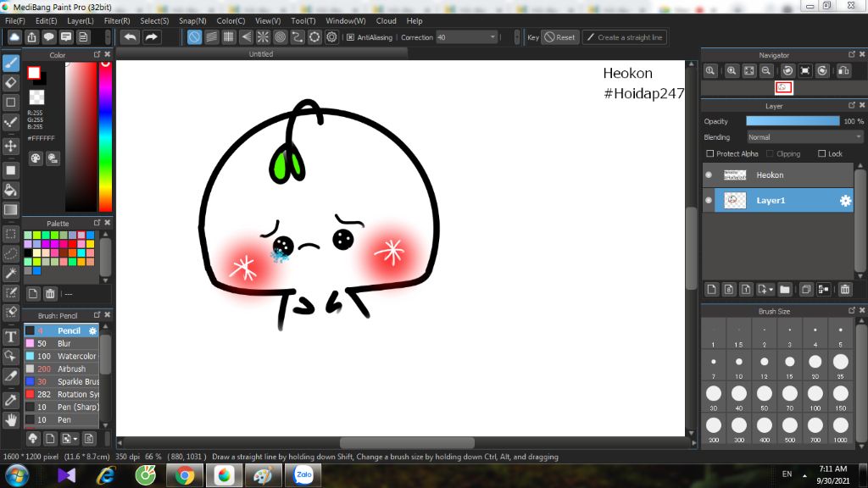
Task: Open Pencil brush settings gear
Action: pos(92,331)
